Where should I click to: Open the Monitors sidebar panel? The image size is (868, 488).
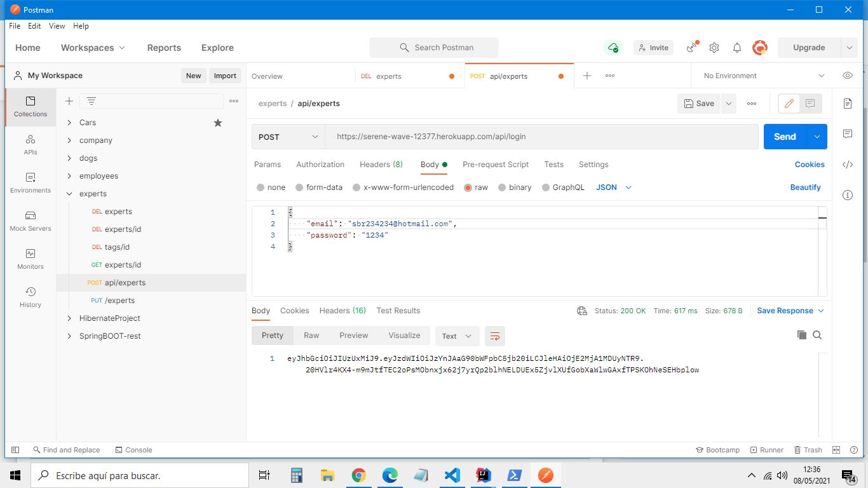click(31, 259)
